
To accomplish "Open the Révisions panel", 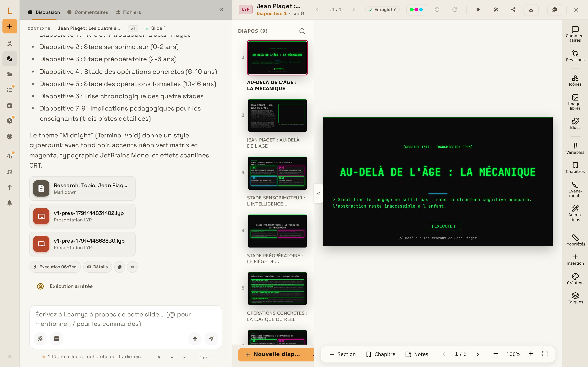I will coord(575,56).
